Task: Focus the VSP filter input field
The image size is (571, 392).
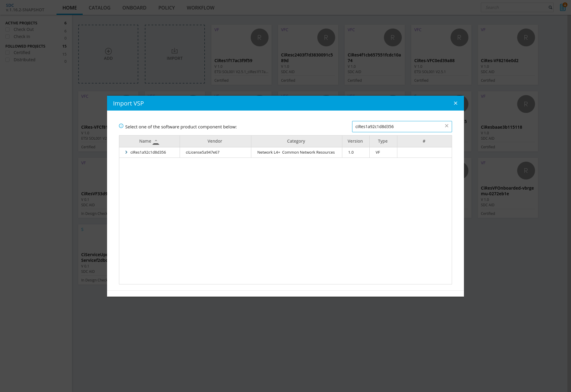Action: click(x=398, y=127)
